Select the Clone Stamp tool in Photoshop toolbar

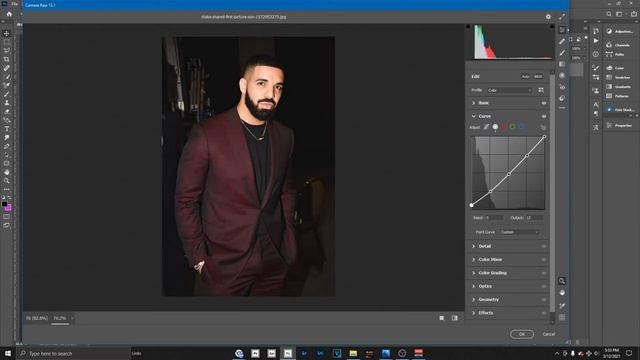click(x=7, y=102)
